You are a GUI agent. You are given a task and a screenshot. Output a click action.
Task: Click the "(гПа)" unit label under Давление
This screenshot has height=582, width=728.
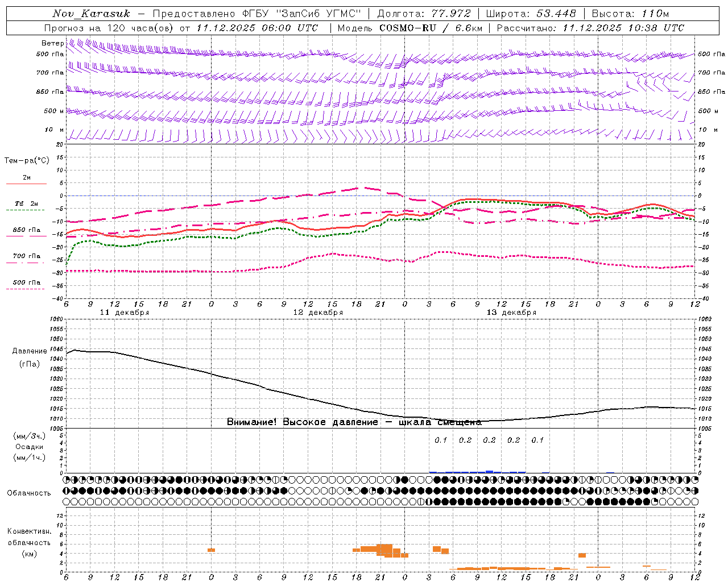[30, 364]
